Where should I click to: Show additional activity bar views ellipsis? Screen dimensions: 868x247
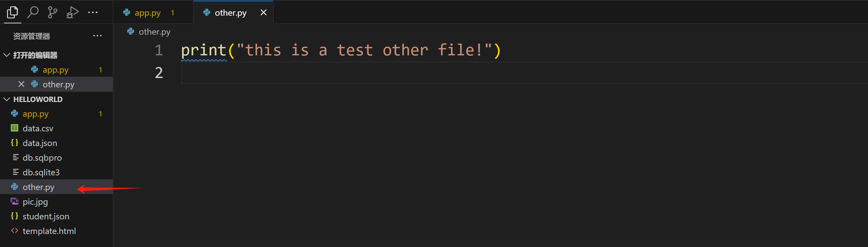pos(93,12)
